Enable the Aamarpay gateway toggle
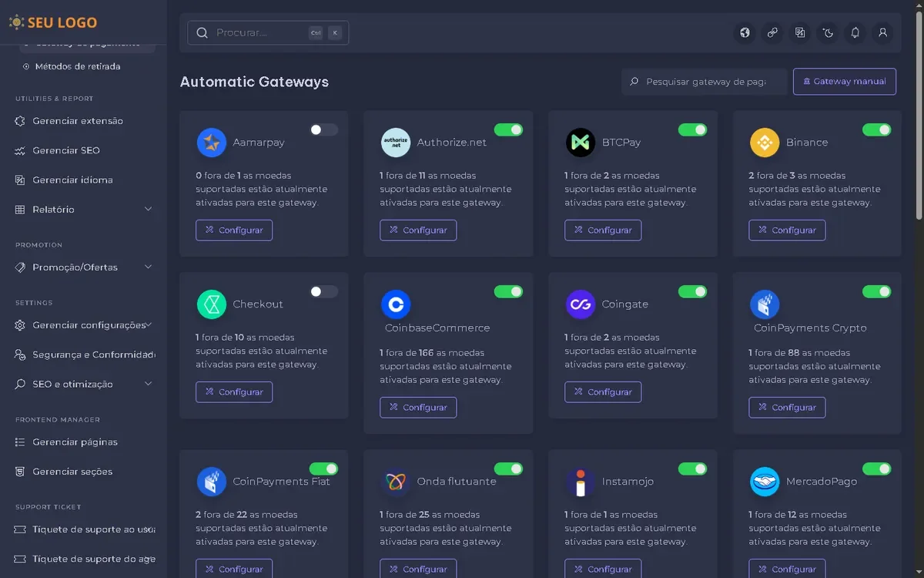 [323, 130]
